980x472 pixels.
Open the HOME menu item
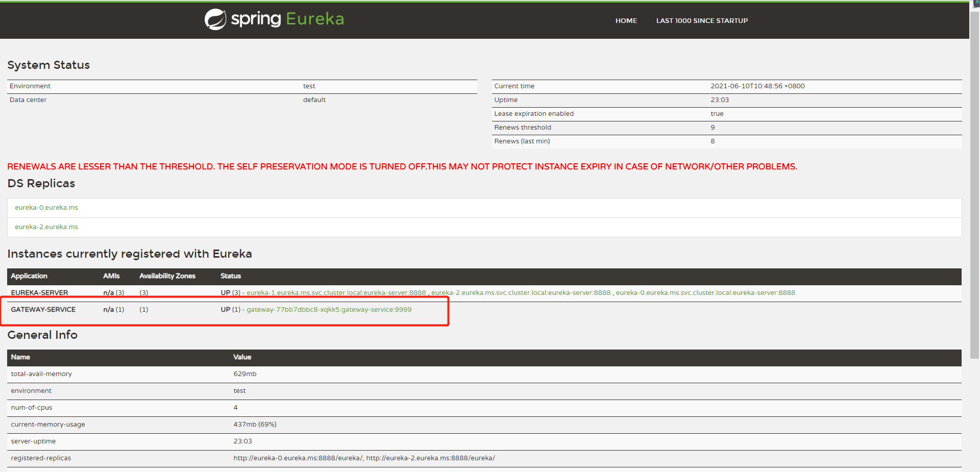pyautogui.click(x=626, y=21)
